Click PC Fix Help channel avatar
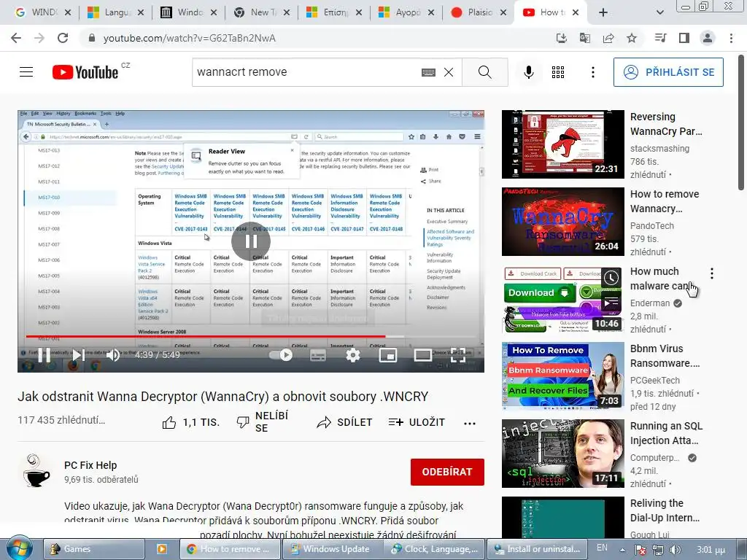747x560 pixels. [36, 471]
